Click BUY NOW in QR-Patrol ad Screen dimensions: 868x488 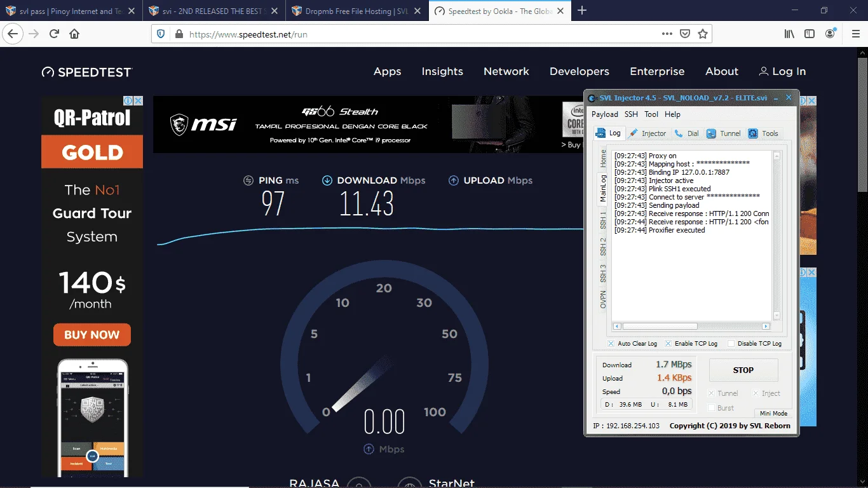click(92, 335)
